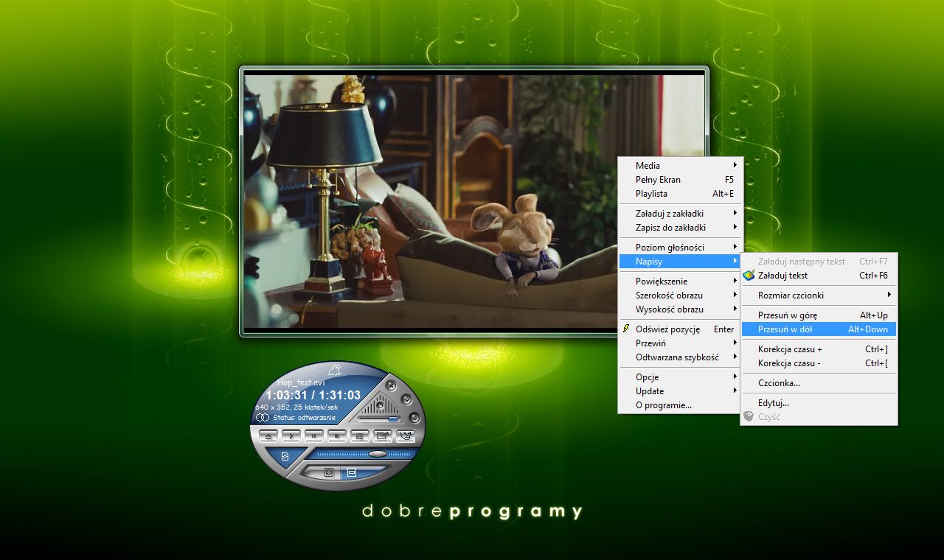Viewport: 944px width, 560px height.
Task: Click the bottom round button under the arrow button
Action: tap(414, 418)
